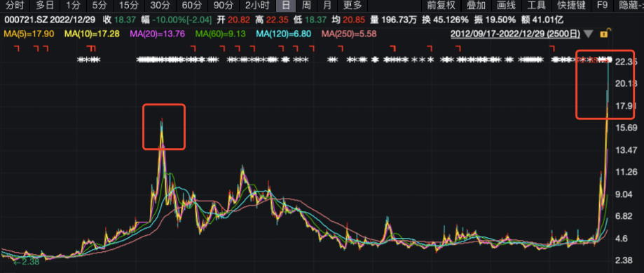644x273 pixels.
Task: Click the 2012/09/17-2022/12/29 date range link
Action: click(x=515, y=34)
